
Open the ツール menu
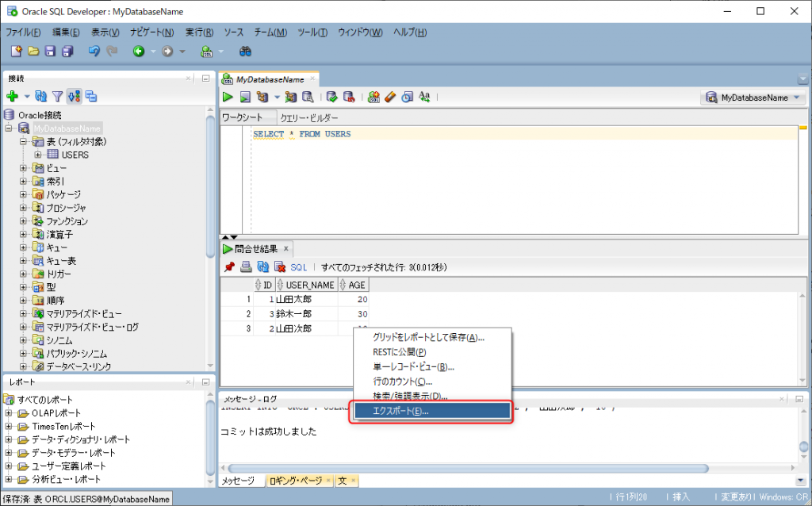(312, 32)
